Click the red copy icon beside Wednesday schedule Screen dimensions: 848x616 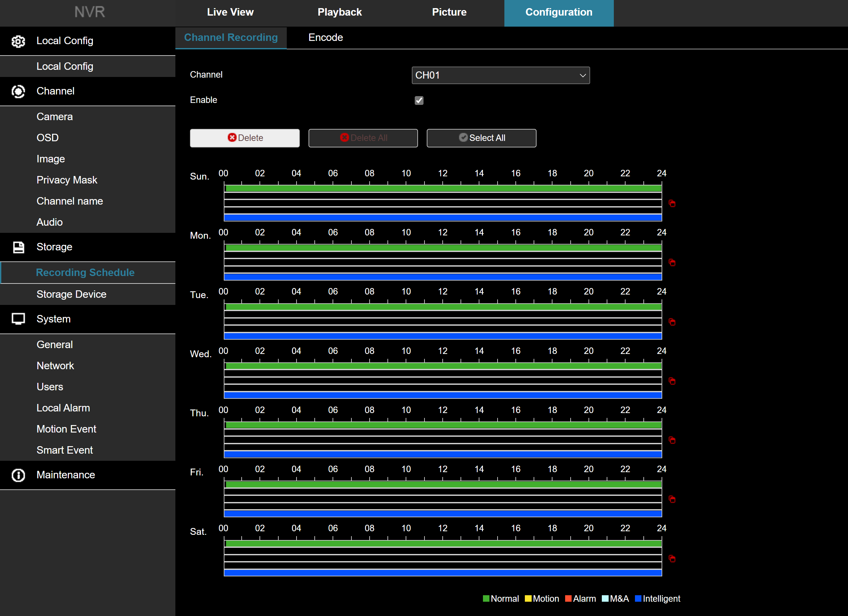coord(672,381)
